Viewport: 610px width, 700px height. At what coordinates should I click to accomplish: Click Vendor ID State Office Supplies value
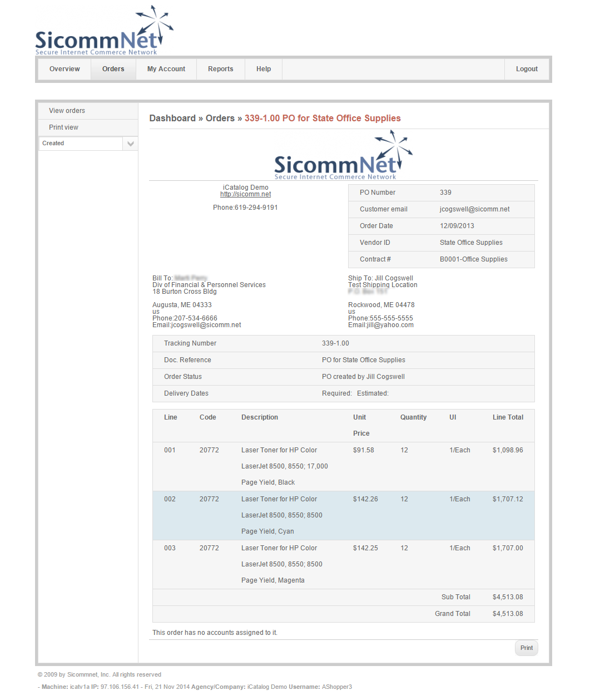(471, 243)
